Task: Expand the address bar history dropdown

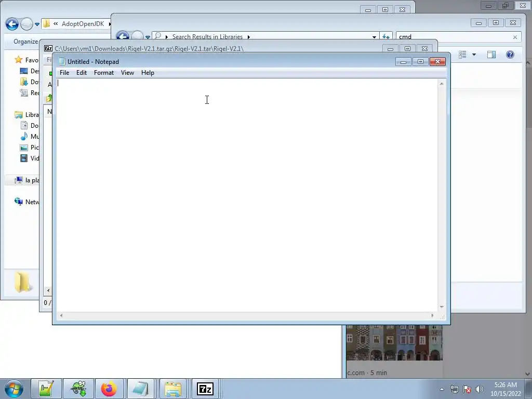Action: [x=374, y=37]
